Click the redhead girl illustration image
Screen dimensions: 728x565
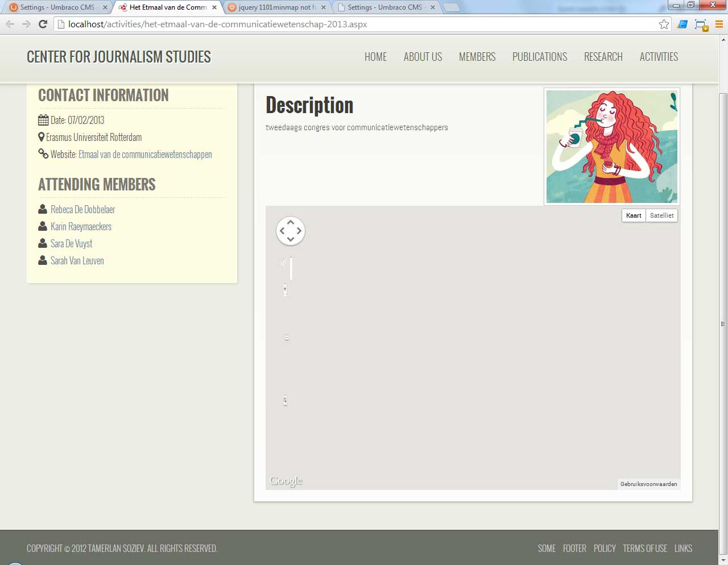point(611,147)
